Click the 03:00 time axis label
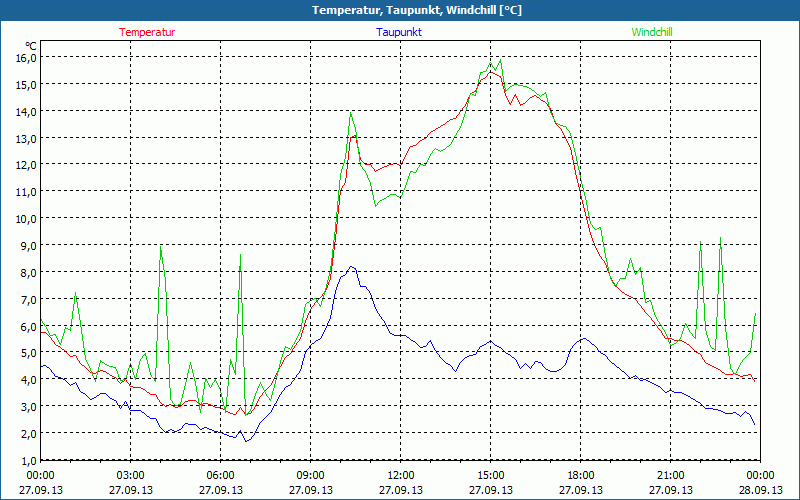The width and height of the screenshot is (800, 500). (131, 476)
